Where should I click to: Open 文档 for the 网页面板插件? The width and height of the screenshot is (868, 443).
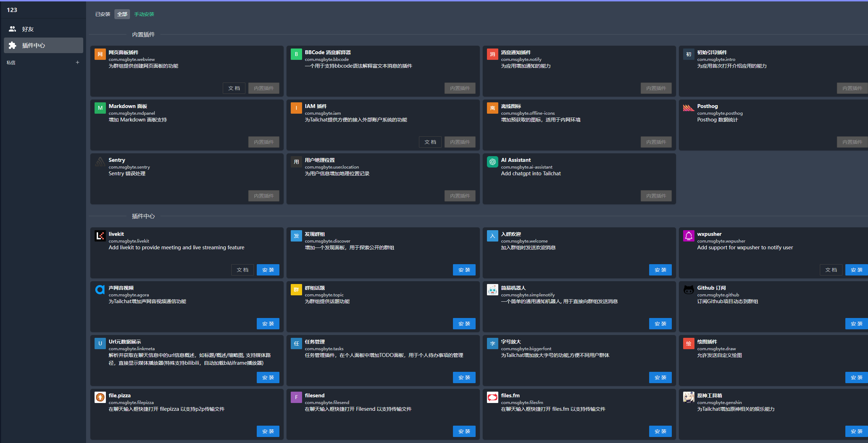pyautogui.click(x=234, y=88)
